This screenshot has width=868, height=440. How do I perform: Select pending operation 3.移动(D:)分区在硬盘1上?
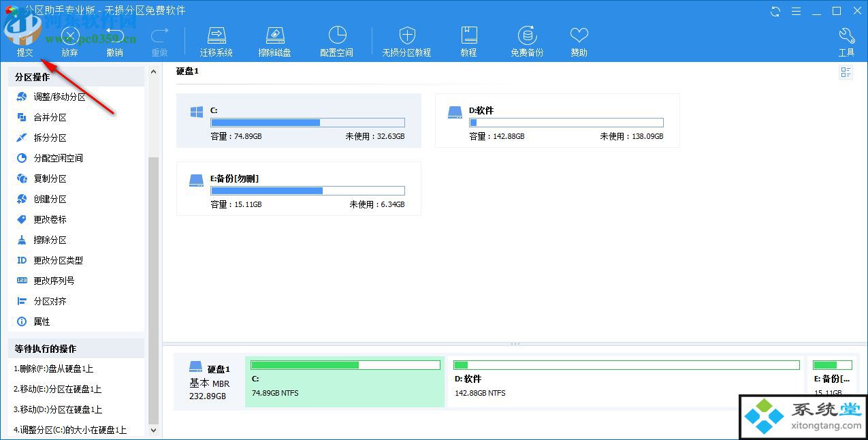[x=76, y=409]
